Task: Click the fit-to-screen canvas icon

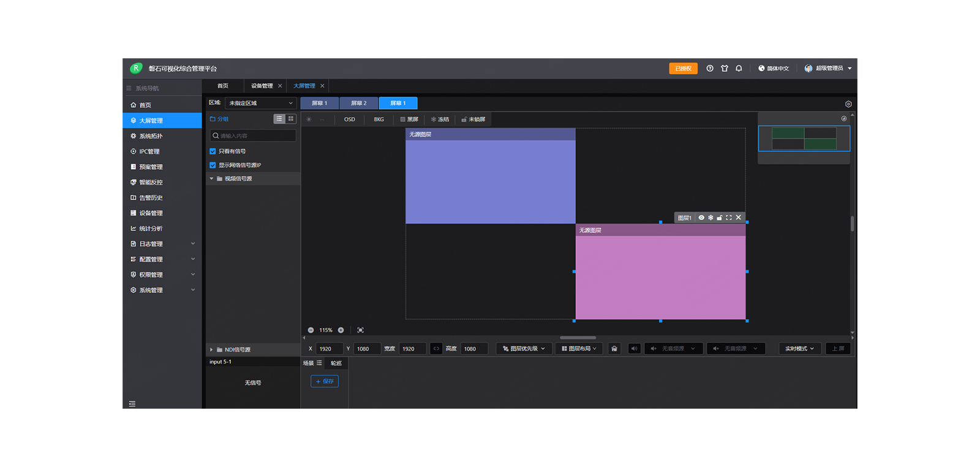Action: (361, 330)
